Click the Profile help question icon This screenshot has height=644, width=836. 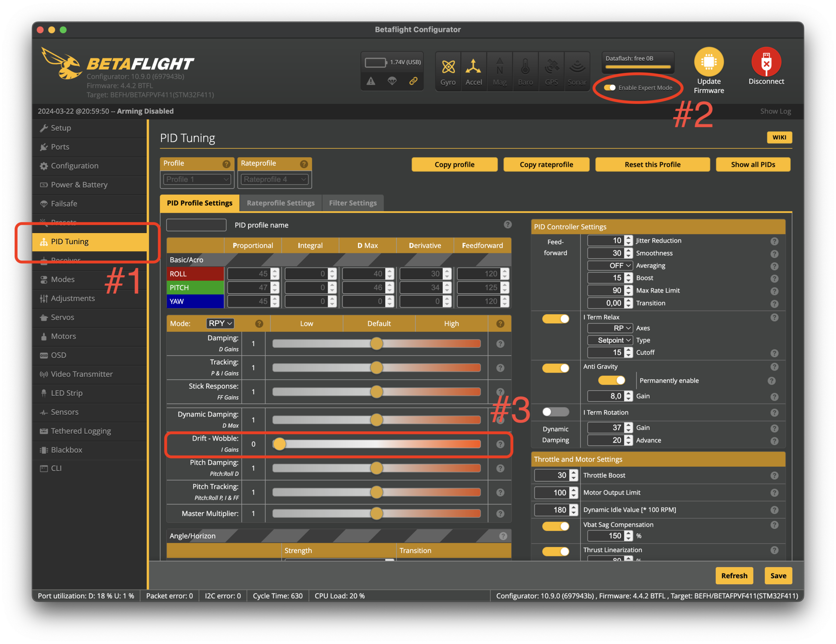click(226, 164)
